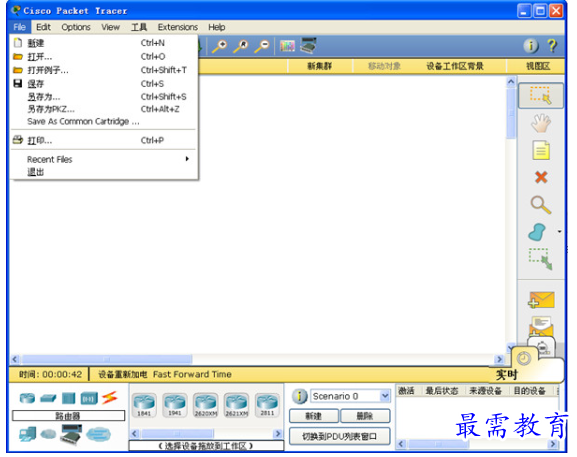The height and width of the screenshot is (457, 577).
Task: Click the workspace horizontal scrollbar thumb
Action: (x=107, y=359)
